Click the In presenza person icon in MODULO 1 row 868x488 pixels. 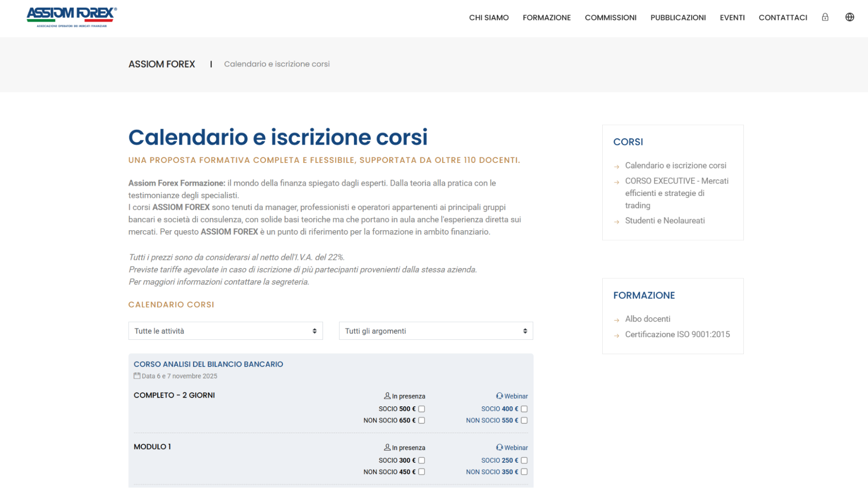pos(387,448)
